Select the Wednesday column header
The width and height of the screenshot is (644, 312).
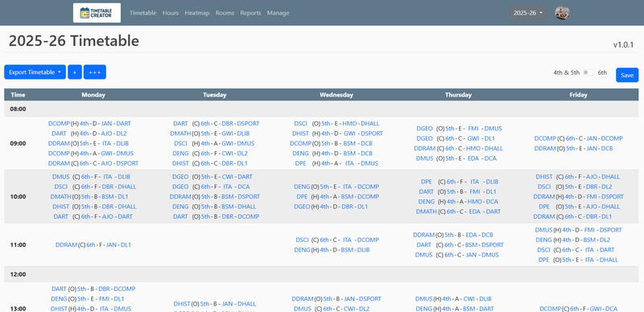tap(336, 94)
